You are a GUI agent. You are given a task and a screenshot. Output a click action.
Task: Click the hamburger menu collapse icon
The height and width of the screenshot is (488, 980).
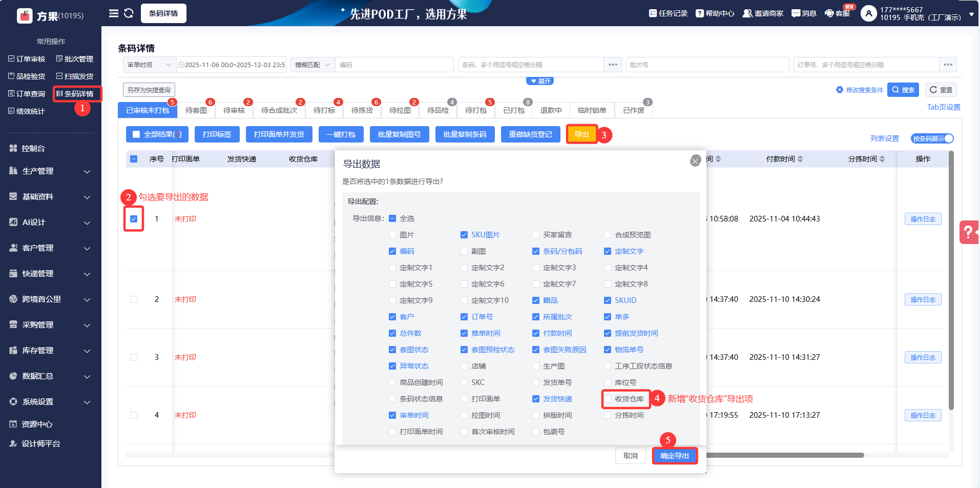(113, 13)
